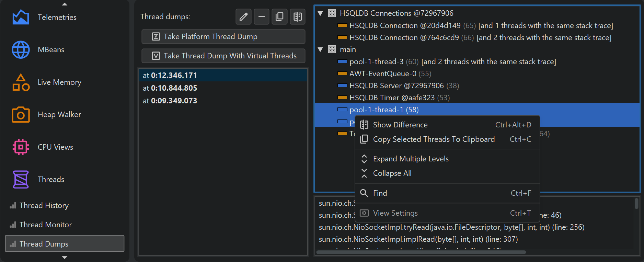644x262 pixels.
Task: Click the Threads spool icon
Action: click(21, 179)
